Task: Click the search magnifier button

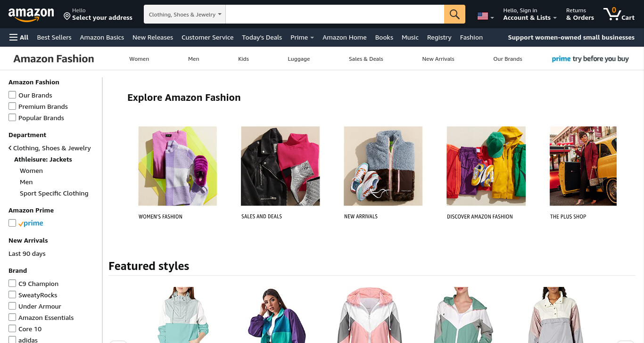Action: [x=454, y=14]
